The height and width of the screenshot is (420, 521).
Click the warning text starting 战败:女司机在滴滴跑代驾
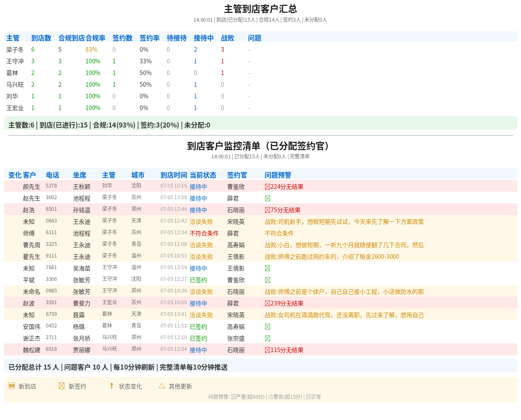(344, 315)
